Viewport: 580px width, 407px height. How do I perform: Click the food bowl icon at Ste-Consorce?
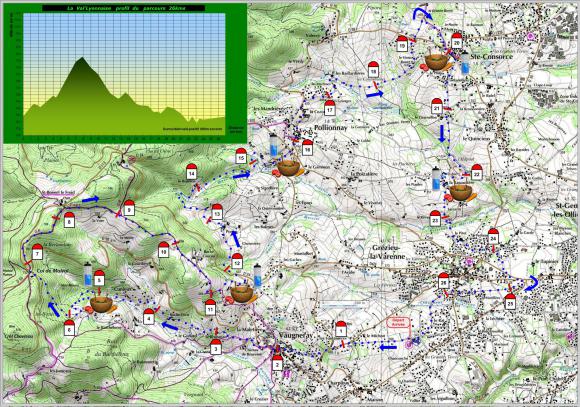coord(436,61)
